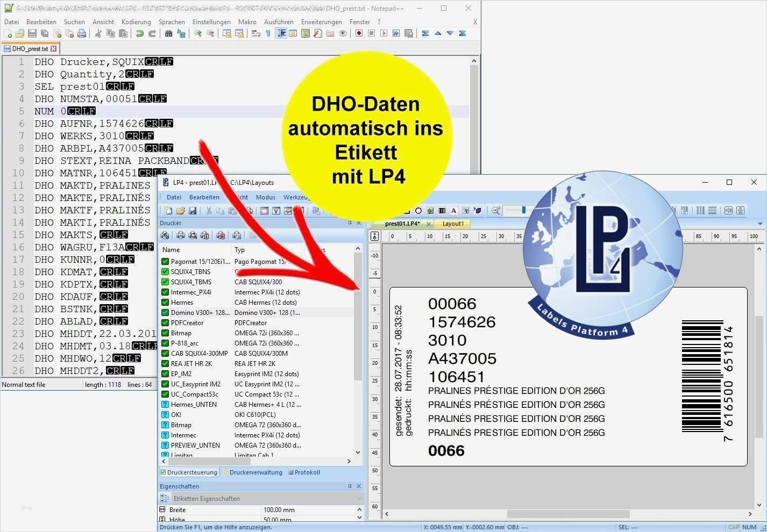Select the DHO_prest.txt tab in Notepad++
This screenshot has width=767, height=532.
pyautogui.click(x=30, y=48)
